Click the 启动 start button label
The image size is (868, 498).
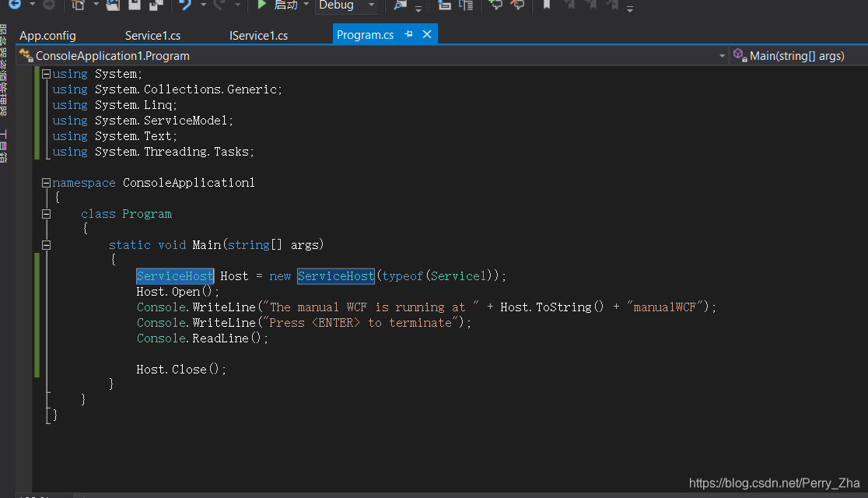pos(285,5)
